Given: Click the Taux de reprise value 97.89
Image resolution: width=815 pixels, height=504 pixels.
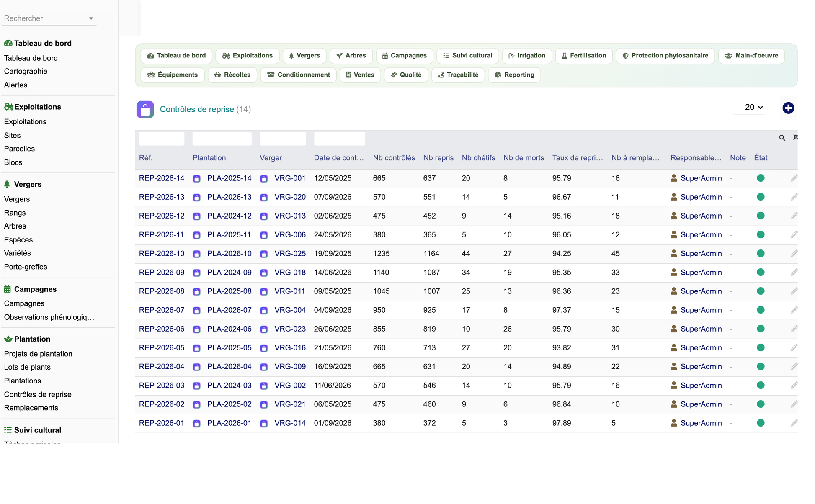Looking at the screenshot, I should coord(561,423).
